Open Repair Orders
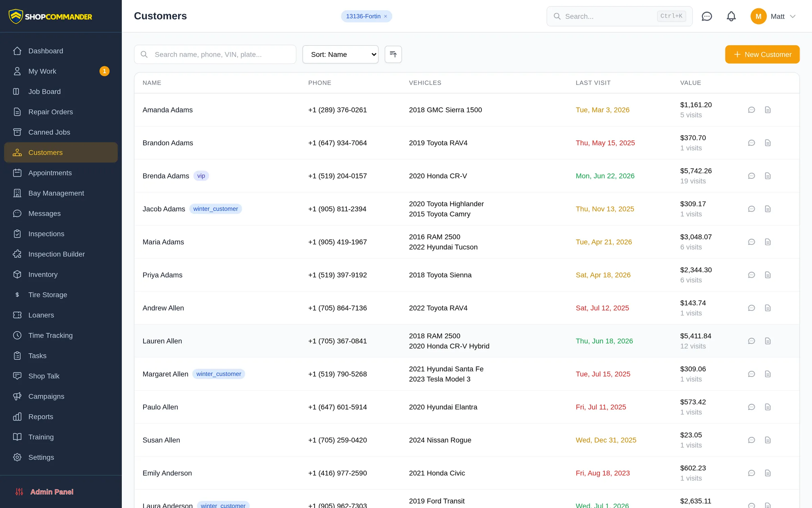 click(61, 112)
